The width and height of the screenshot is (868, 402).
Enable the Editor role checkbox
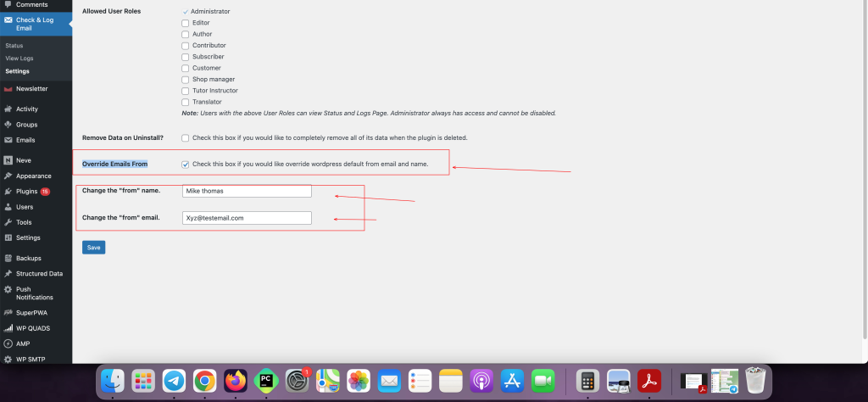pos(186,23)
